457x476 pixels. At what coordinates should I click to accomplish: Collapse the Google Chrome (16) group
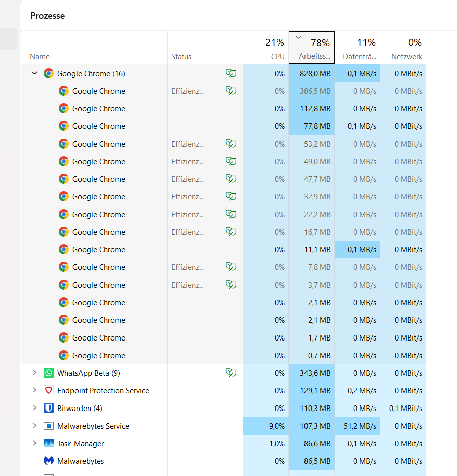pyautogui.click(x=34, y=73)
